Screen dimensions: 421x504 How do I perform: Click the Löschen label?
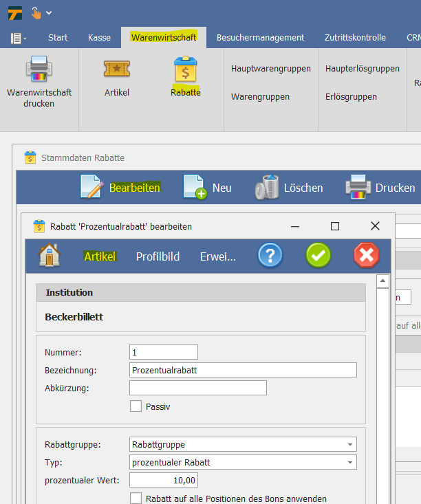pos(303,188)
